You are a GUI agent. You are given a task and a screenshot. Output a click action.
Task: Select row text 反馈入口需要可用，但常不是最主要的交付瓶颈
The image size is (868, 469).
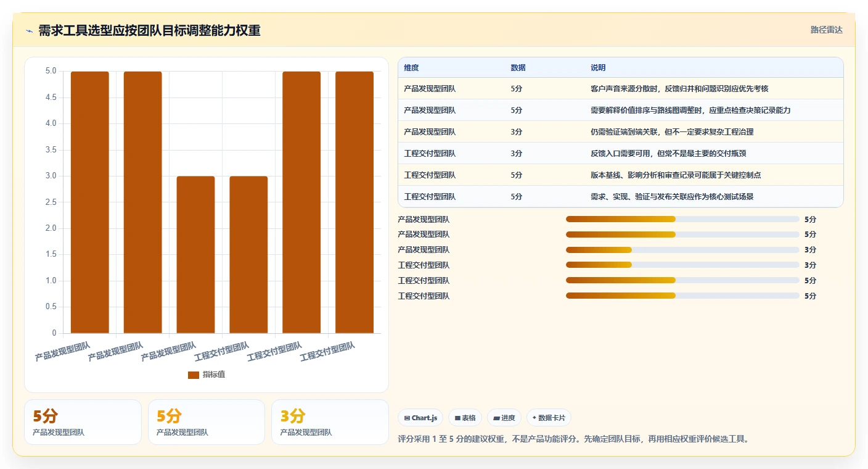[668, 154]
